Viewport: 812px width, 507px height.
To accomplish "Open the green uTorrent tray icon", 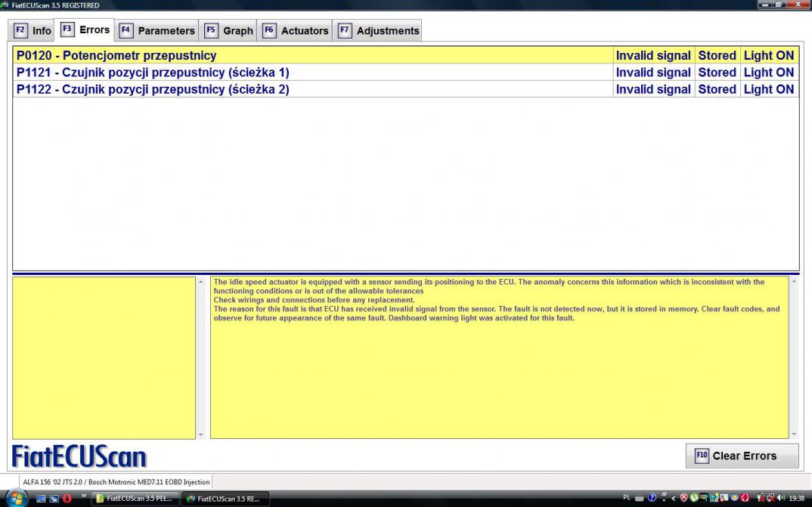I will (x=694, y=498).
